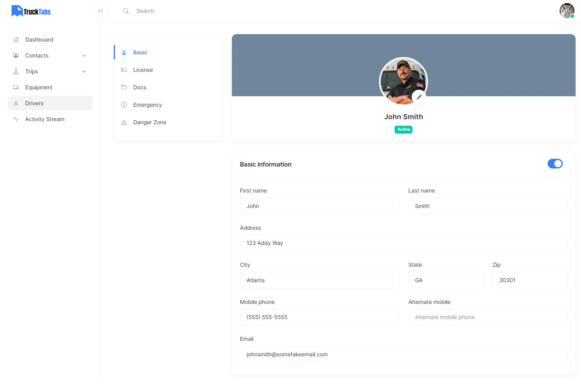Click the Mobile phone field
The image size is (581, 392).
319,317
